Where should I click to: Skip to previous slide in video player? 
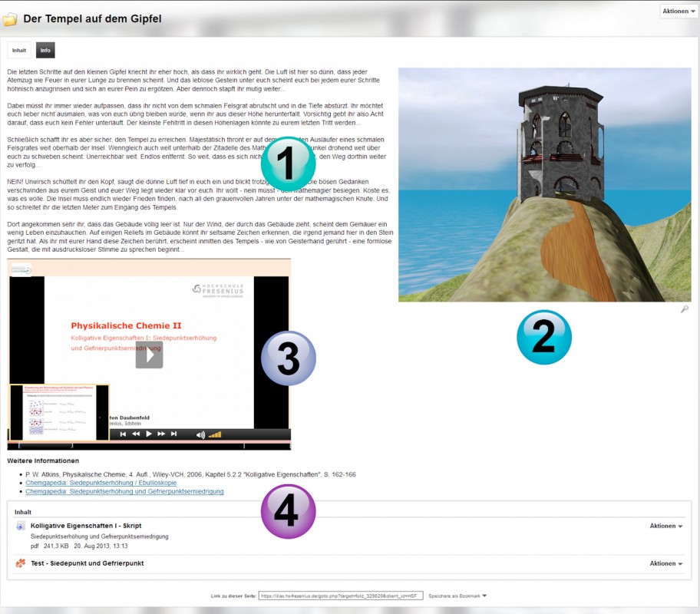123,434
